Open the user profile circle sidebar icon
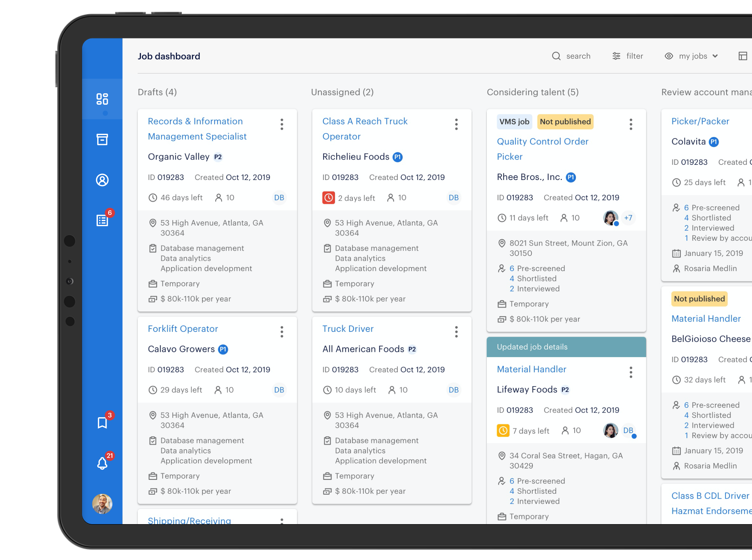Viewport: 752px width, 560px height. coord(102,180)
